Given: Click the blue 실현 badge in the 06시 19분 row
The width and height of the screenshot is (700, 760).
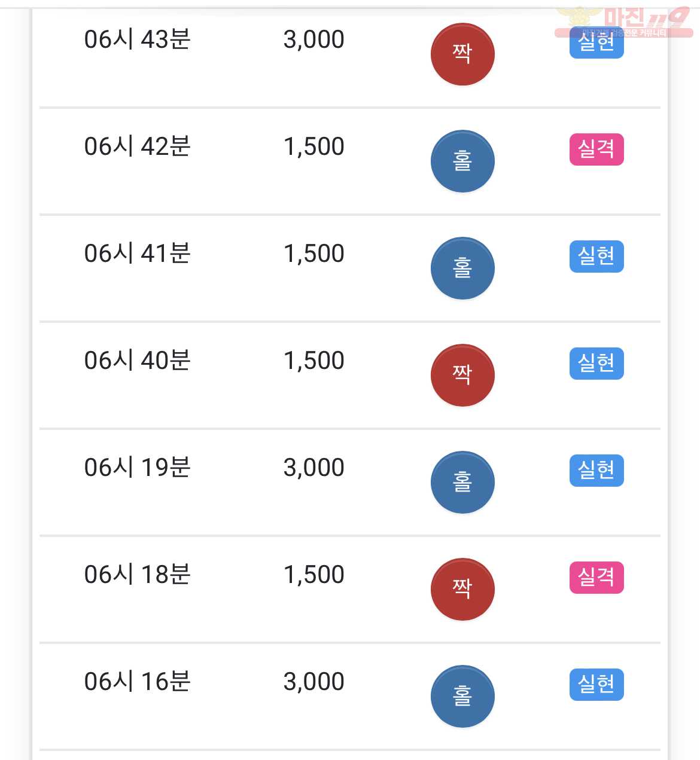Looking at the screenshot, I should [x=596, y=471].
